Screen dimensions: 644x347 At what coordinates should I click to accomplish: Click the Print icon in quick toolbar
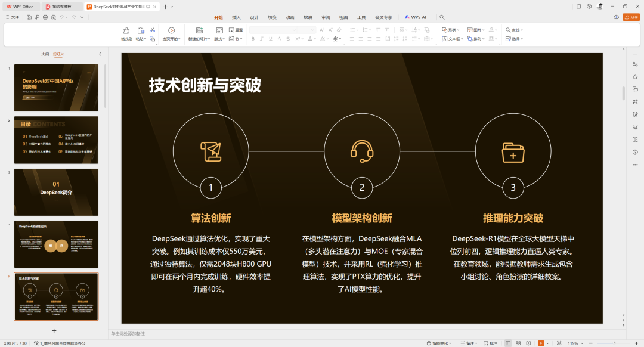point(45,17)
